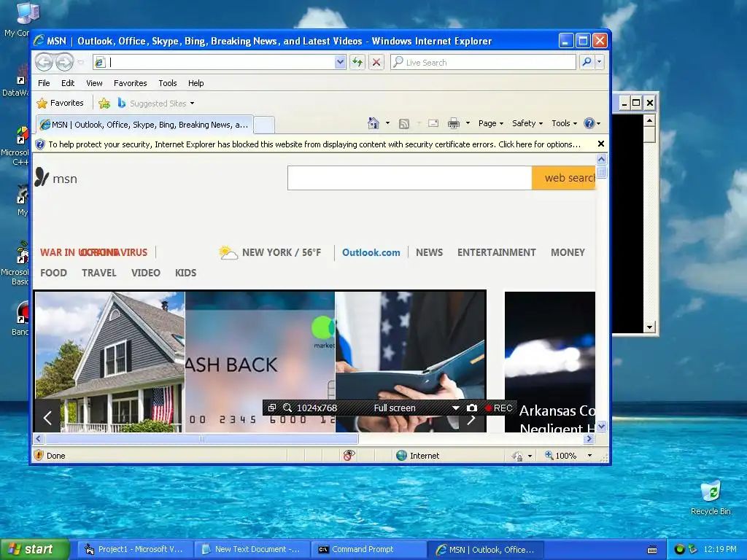Show previous carousel slide arrow
The width and height of the screenshot is (747, 560).
point(47,418)
